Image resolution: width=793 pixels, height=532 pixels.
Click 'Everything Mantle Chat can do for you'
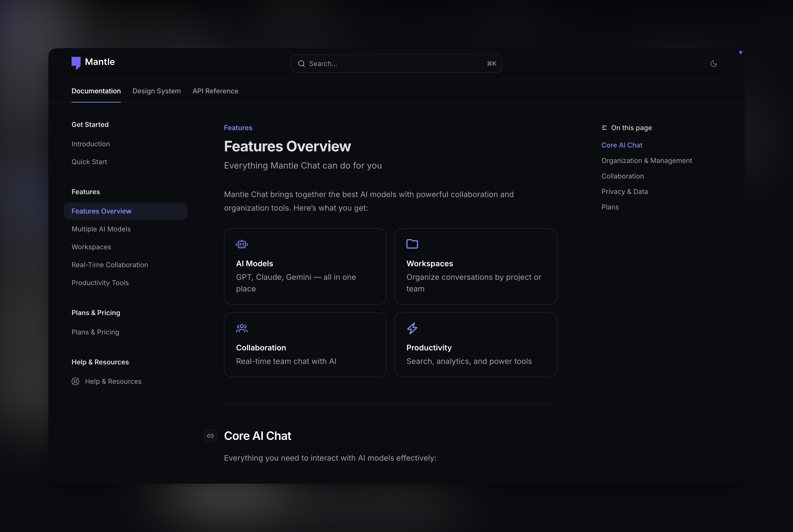click(x=303, y=166)
